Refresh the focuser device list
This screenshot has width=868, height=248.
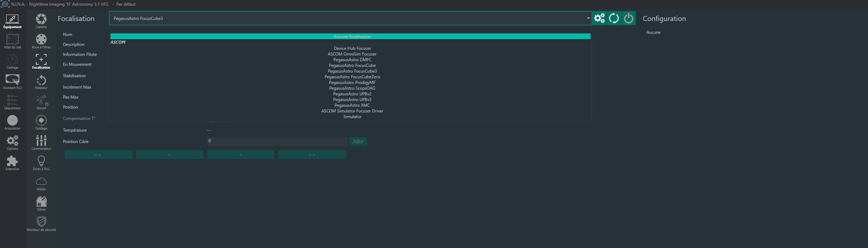[614, 18]
